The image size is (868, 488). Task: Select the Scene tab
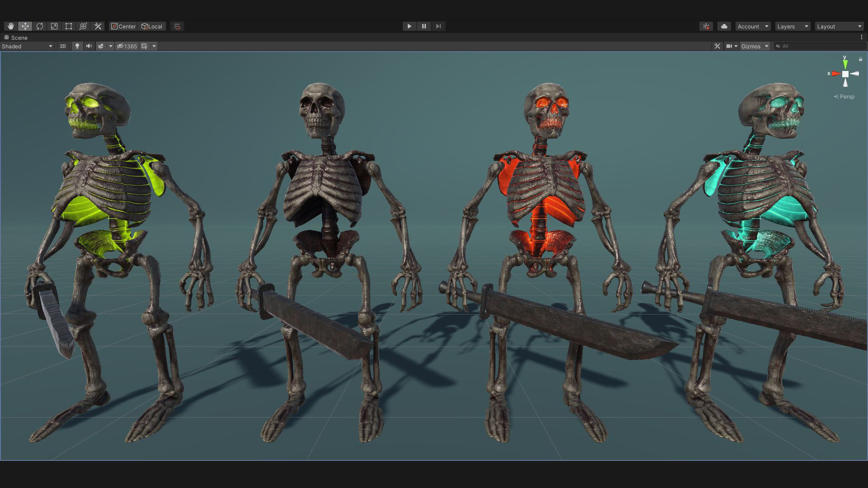(16, 38)
